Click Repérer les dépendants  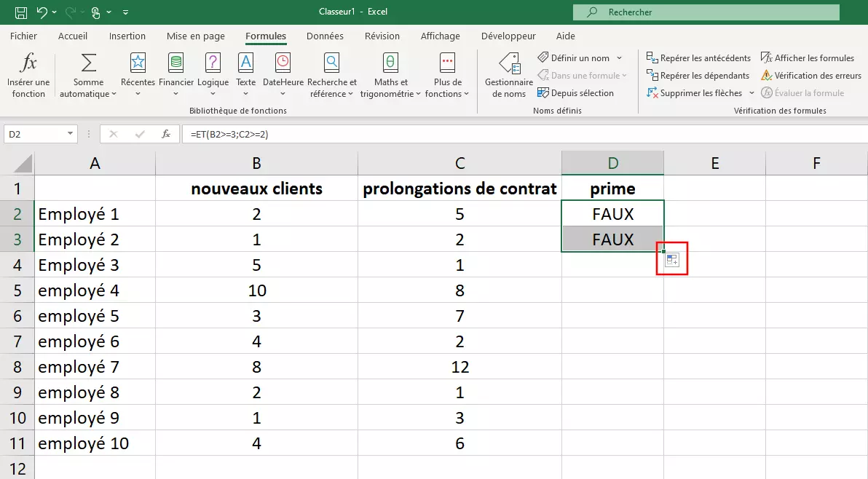698,75
